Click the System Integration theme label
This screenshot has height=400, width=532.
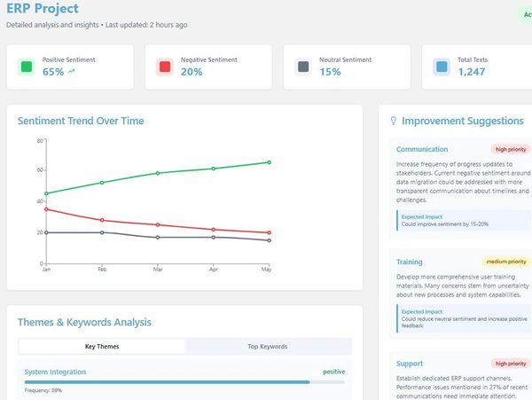click(55, 372)
